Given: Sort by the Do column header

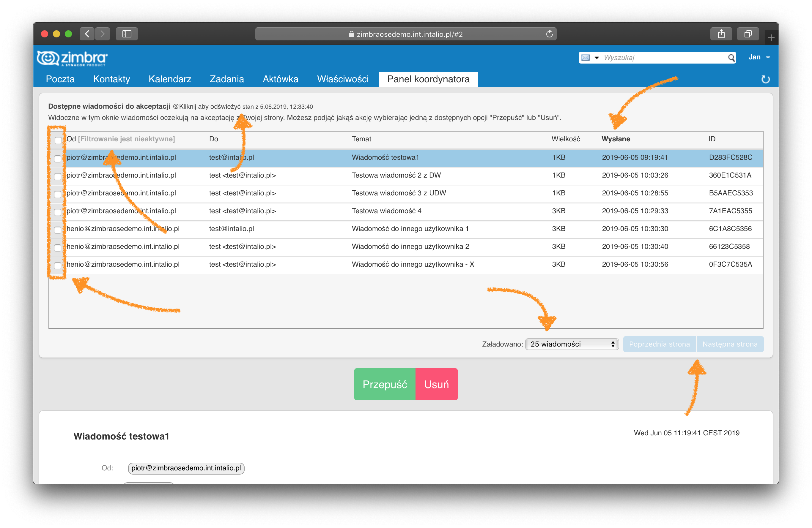Looking at the screenshot, I should pos(214,139).
